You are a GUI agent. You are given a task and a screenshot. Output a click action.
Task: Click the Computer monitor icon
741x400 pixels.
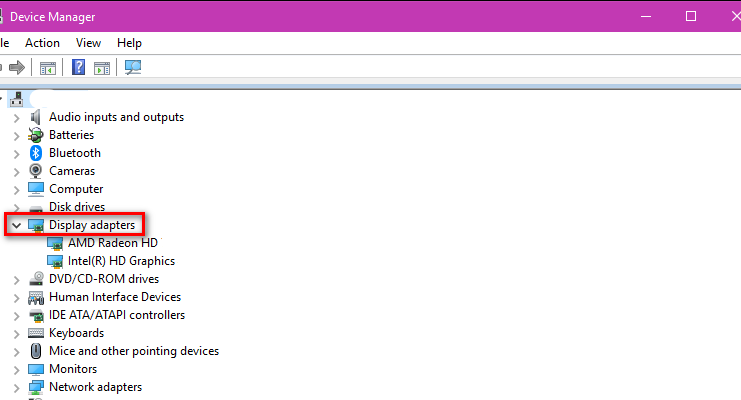click(x=35, y=189)
